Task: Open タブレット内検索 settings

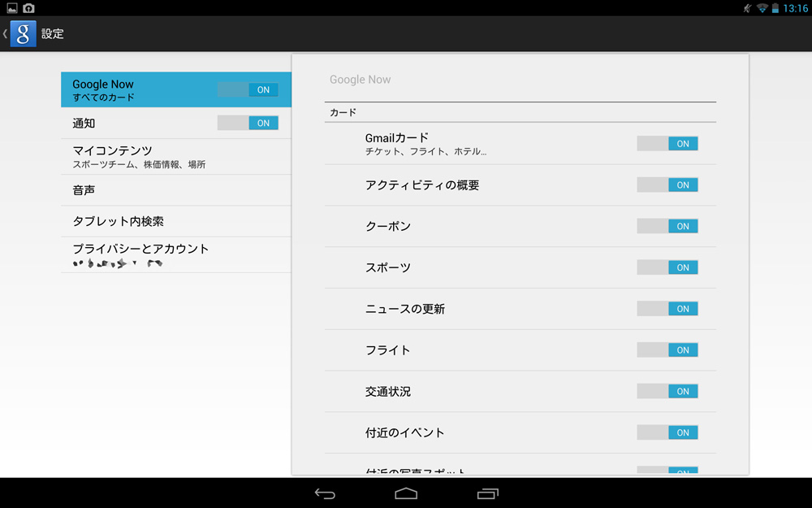Action: point(176,221)
